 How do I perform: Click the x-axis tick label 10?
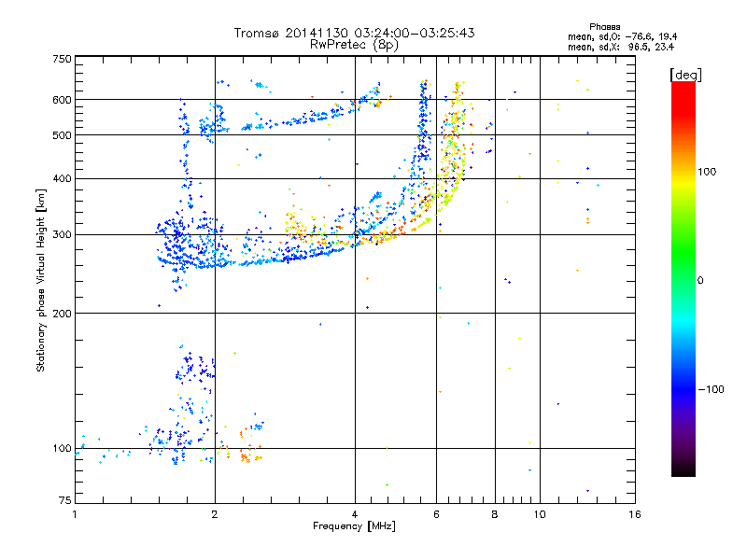coord(540,514)
